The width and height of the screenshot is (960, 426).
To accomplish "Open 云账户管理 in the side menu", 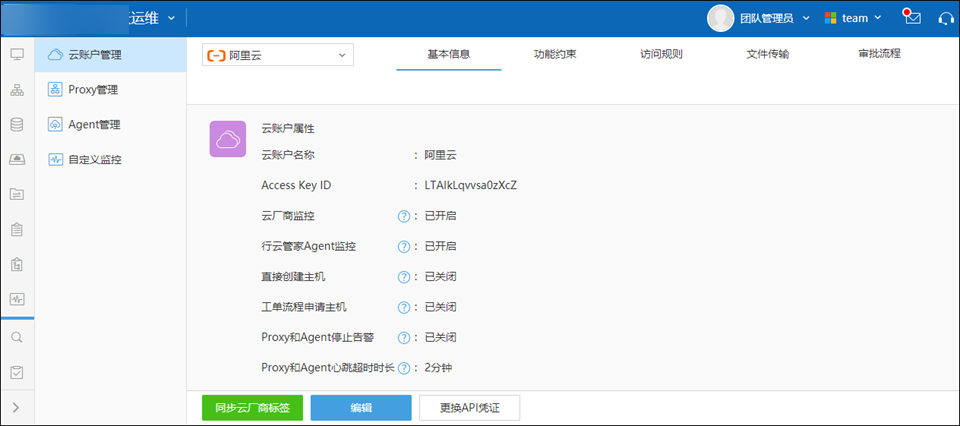I will coord(111,54).
